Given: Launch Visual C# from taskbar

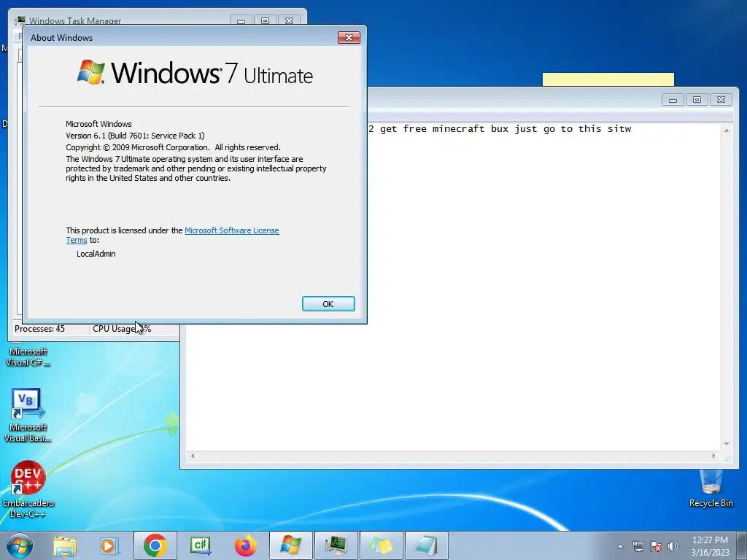Looking at the screenshot, I should [x=200, y=545].
